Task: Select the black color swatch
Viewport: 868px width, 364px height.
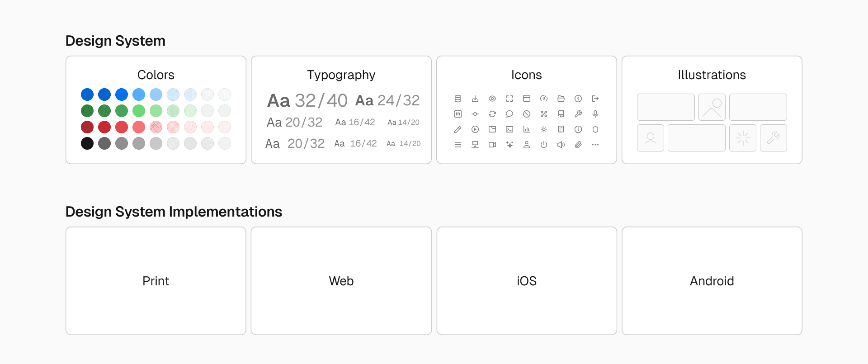Action: point(87,143)
